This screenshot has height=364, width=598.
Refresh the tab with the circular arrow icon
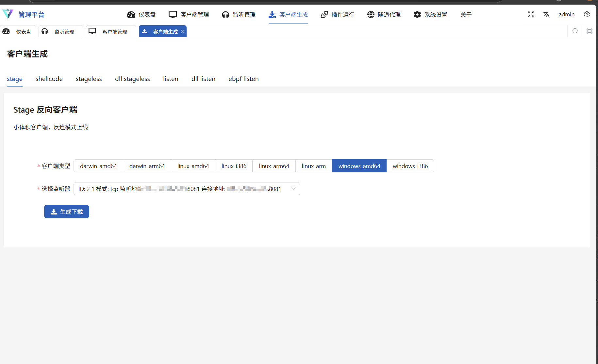pos(575,31)
